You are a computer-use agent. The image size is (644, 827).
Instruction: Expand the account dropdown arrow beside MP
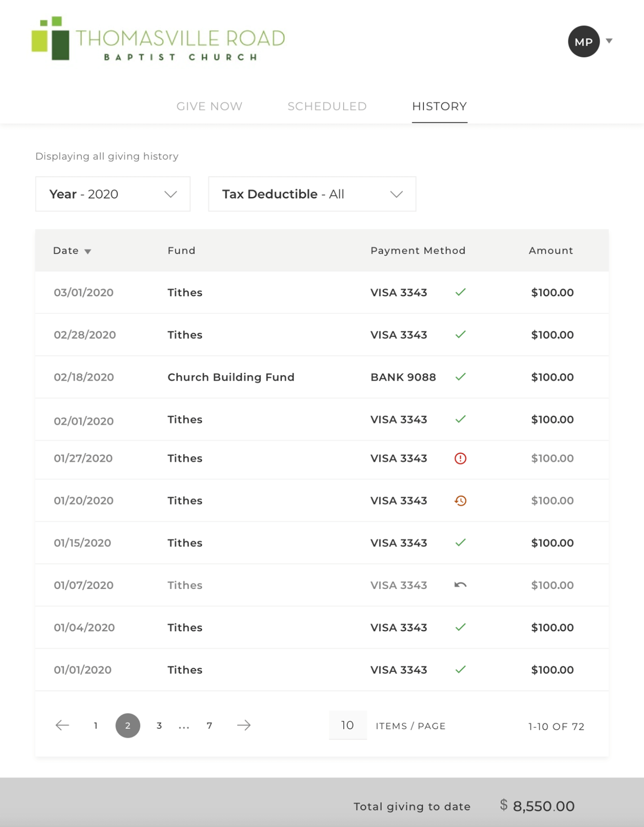(x=609, y=41)
